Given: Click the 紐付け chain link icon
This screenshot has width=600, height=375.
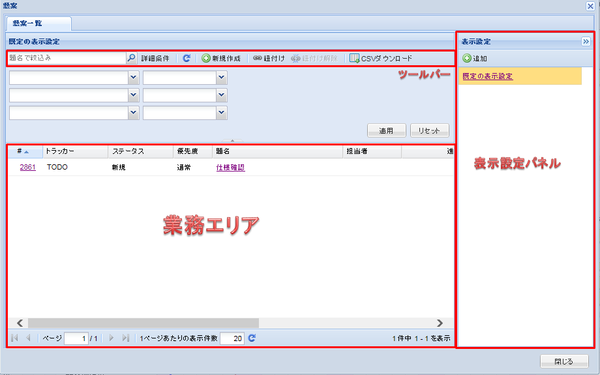Looking at the screenshot, I should coord(258,58).
